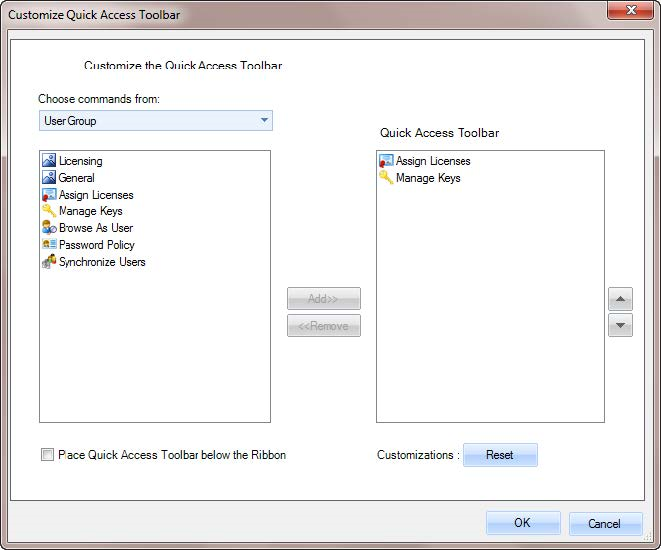Click the General command icon
Viewport: 661px width, 550px height.
pyautogui.click(x=49, y=178)
